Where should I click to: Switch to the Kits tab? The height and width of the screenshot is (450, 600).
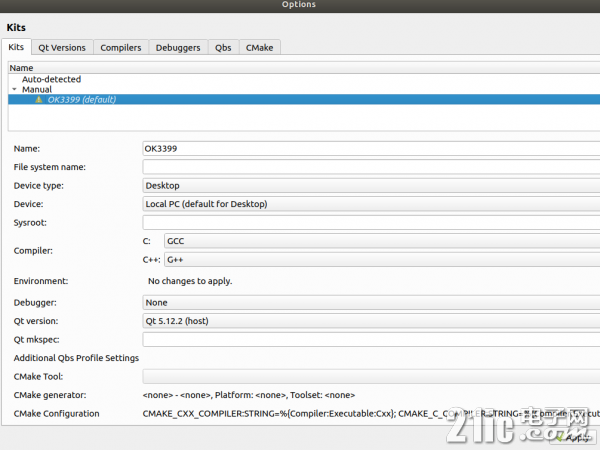pos(16,47)
